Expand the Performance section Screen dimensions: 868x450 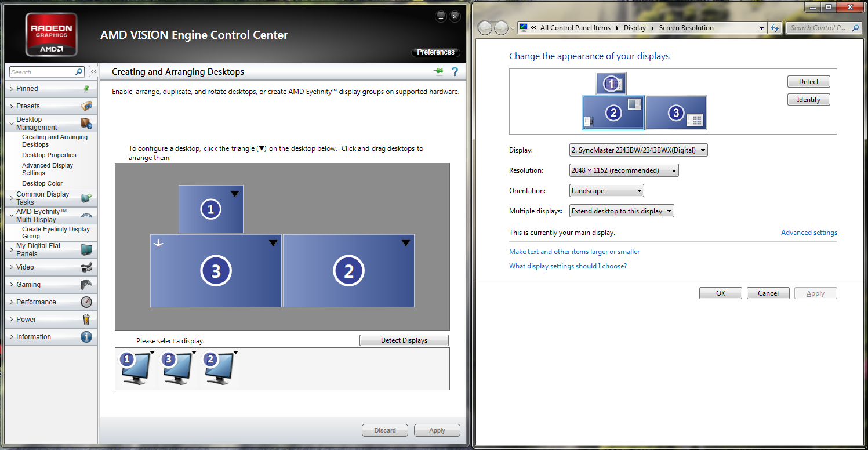[x=12, y=302]
